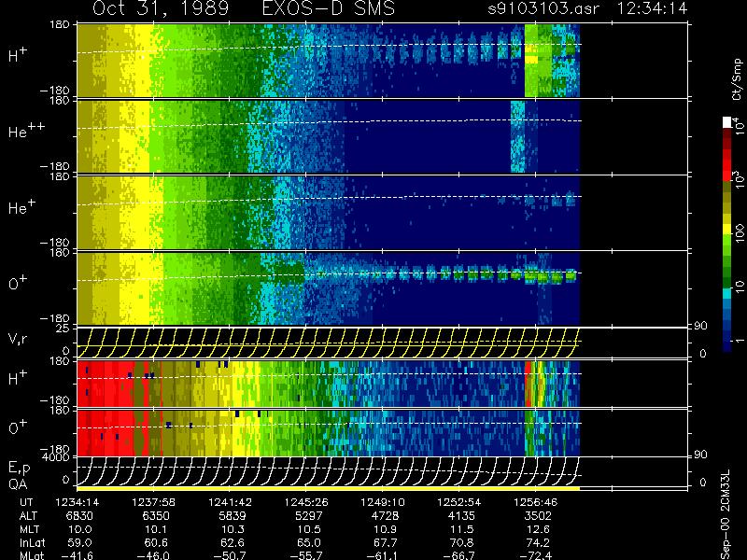Select the 'V,r' panel label
The height and width of the screenshot is (560, 747).
(x=18, y=339)
